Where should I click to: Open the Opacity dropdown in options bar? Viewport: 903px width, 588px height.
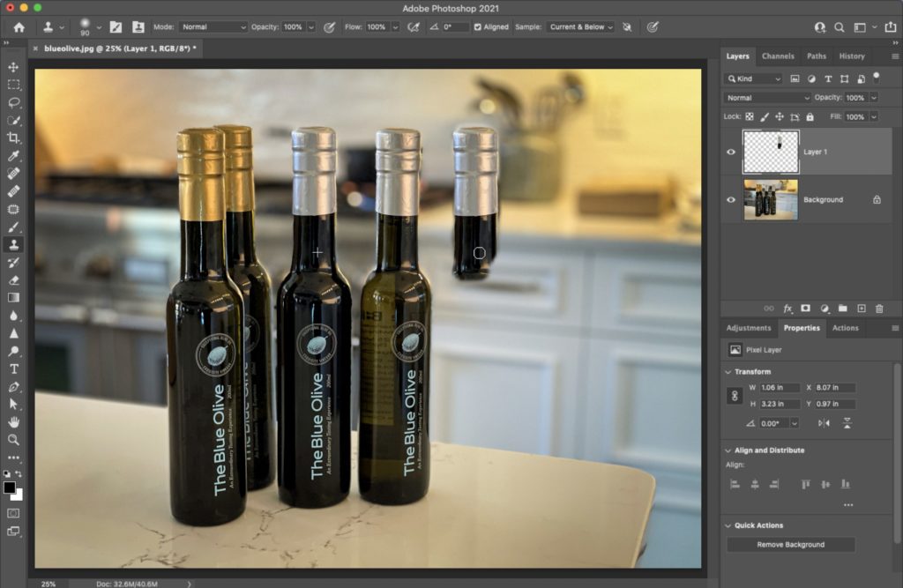311,27
